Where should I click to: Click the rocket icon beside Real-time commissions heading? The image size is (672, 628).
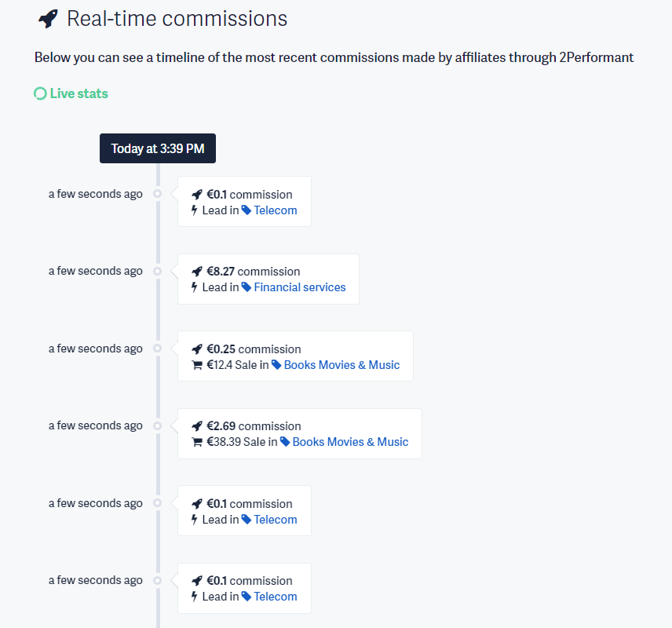[x=48, y=19]
